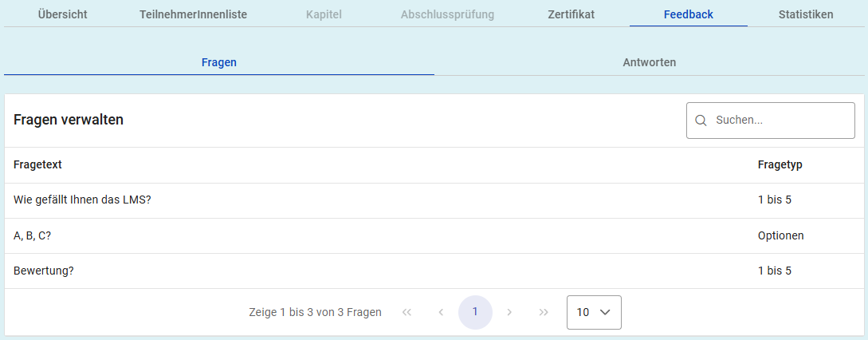Select the Feedback tab
The width and height of the screenshot is (868, 340).
[x=688, y=14]
